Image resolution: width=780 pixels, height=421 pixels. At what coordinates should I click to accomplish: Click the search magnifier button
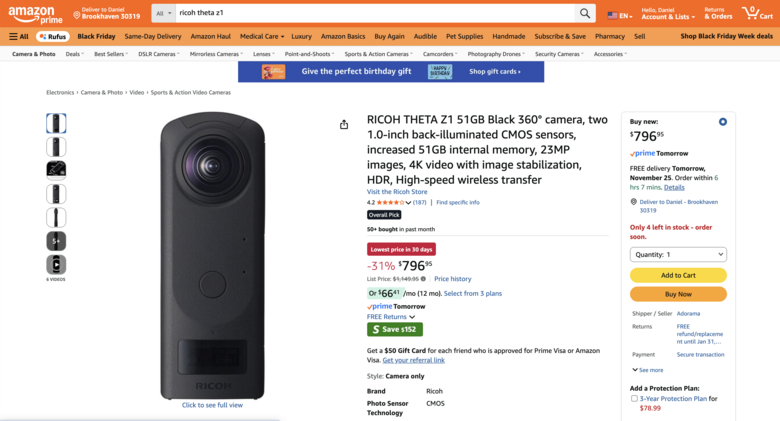(x=585, y=13)
